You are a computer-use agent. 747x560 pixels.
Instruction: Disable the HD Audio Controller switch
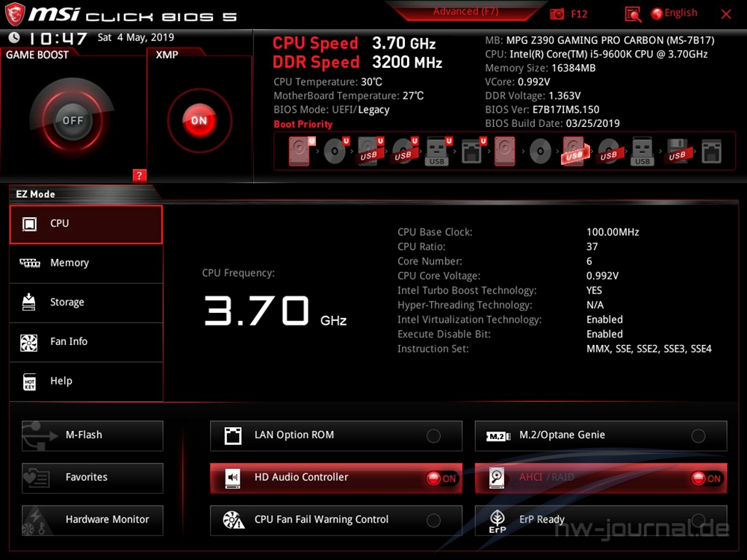tap(441, 479)
